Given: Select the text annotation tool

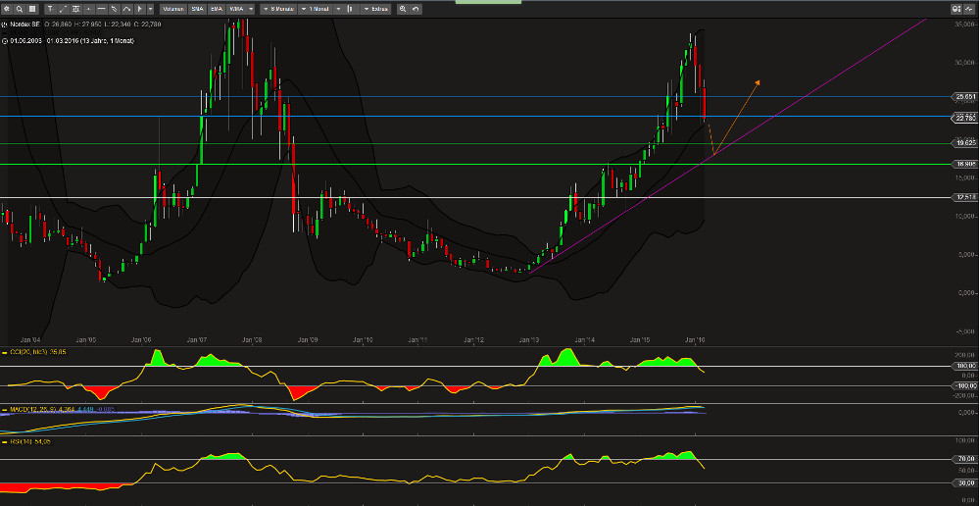Looking at the screenshot, I should click(x=50, y=9).
